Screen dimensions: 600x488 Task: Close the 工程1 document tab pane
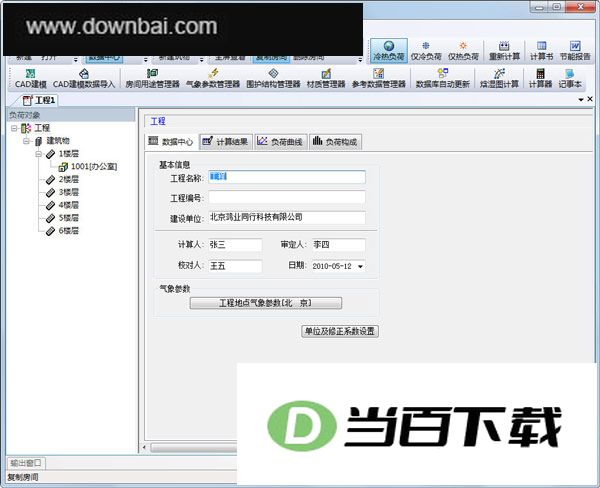(590, 99)
